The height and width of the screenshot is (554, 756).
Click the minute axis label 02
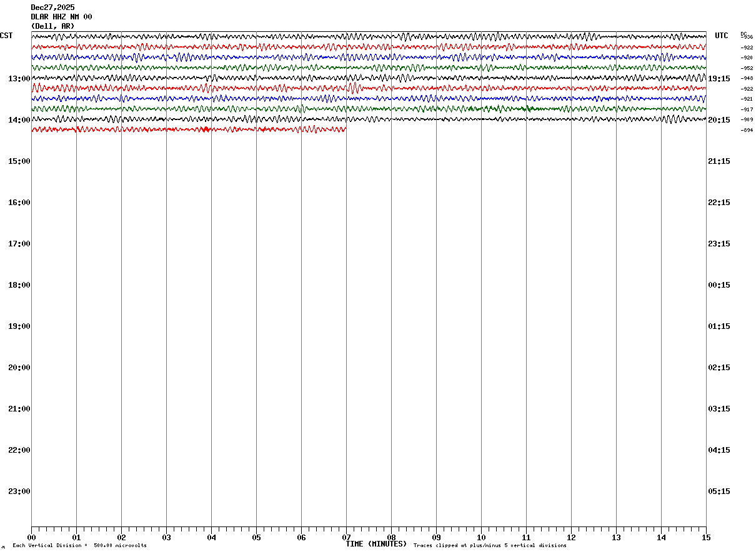coord(121,538)
